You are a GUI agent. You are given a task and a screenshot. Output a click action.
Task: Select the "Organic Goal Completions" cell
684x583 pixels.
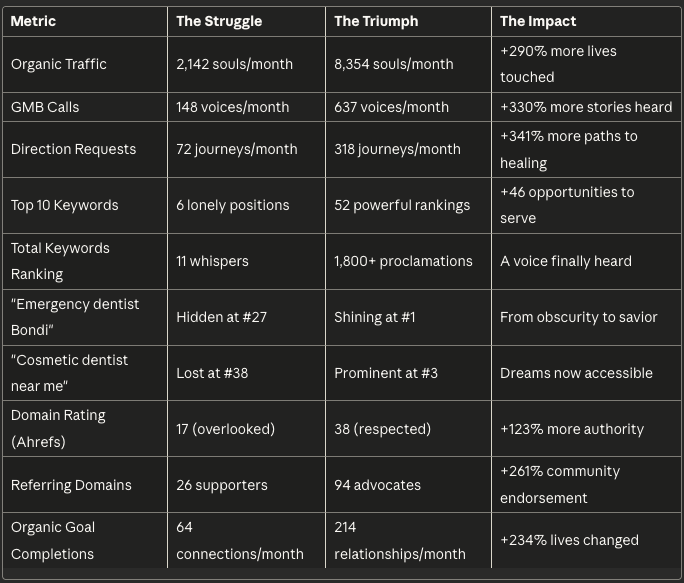coord(53,540)
